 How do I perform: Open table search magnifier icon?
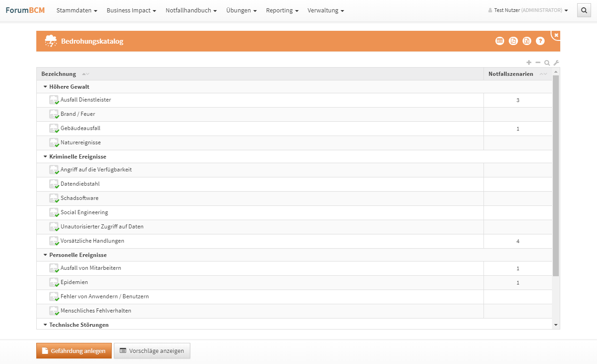547,63
